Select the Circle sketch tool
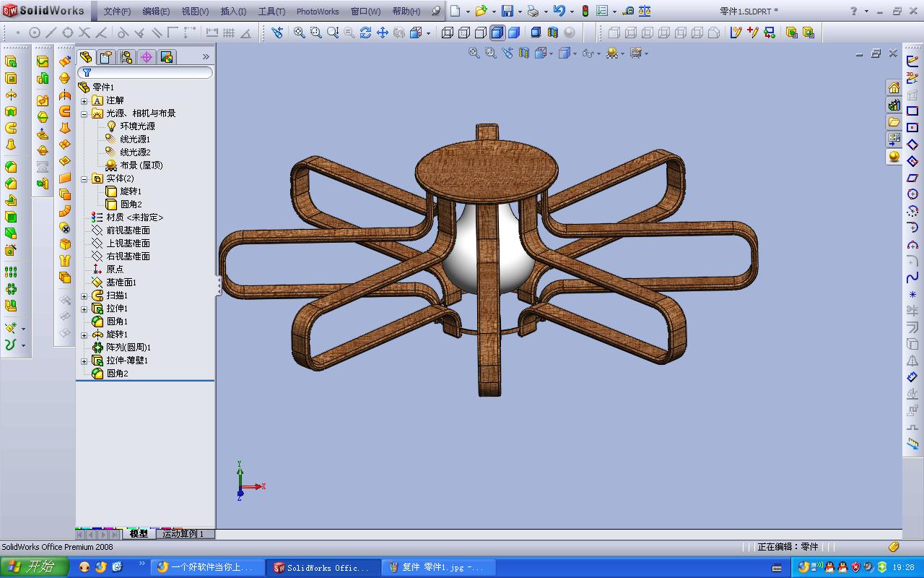 [x=912, y=194]
